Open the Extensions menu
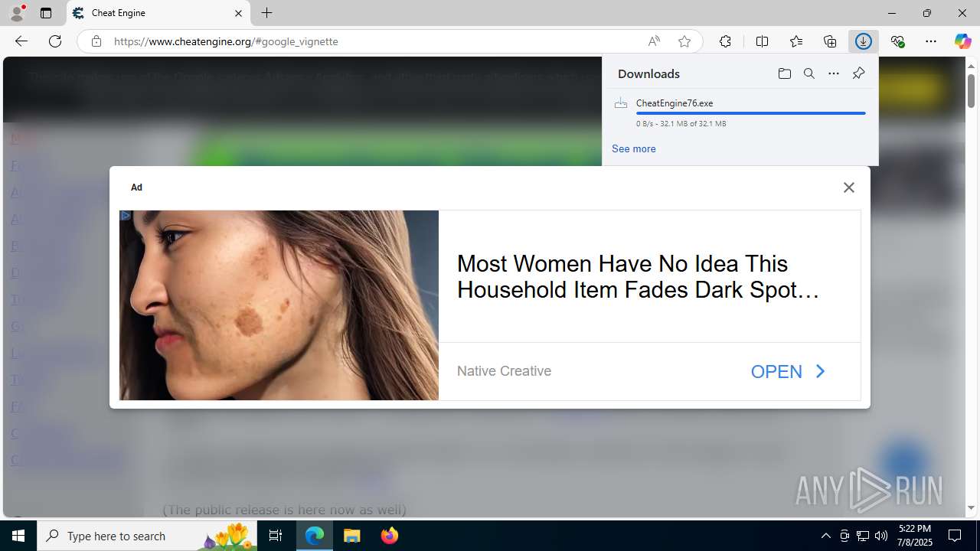 725,41
